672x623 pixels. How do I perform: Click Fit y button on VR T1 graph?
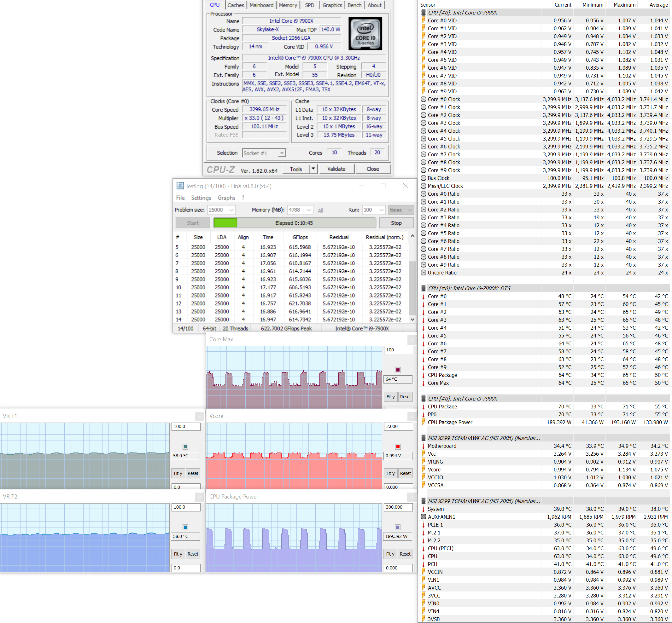click(x=178, y=473)
